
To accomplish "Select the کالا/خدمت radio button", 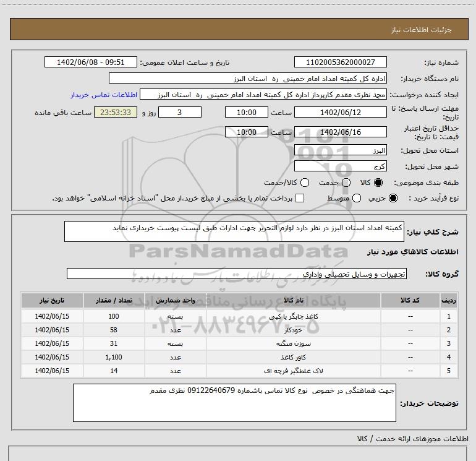I will 305,183.
